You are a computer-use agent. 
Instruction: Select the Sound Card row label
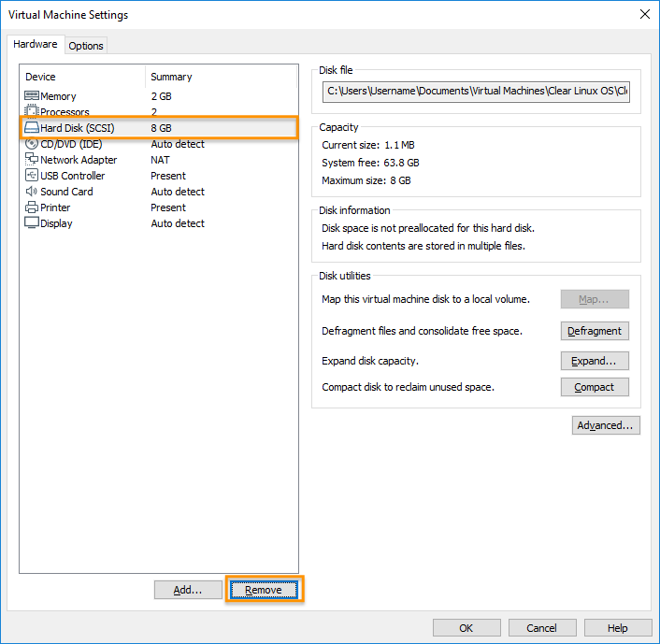66,192
